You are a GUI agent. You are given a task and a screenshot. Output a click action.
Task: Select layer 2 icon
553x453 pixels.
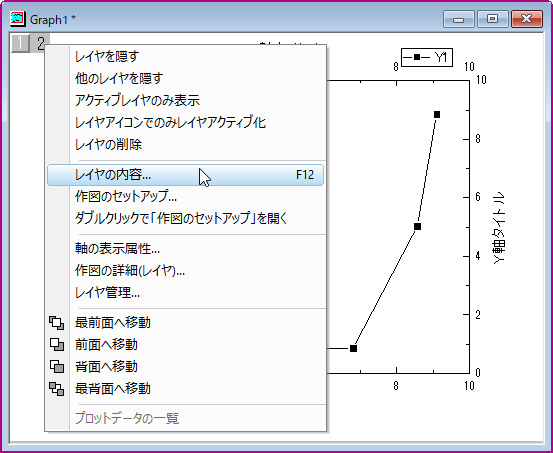(41, 43)
